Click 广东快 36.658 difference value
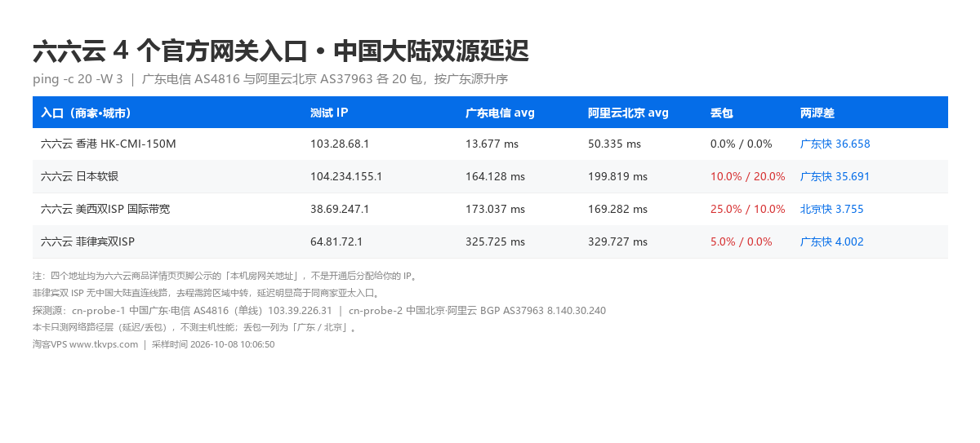The image size is (980, 443). (835, 144)
